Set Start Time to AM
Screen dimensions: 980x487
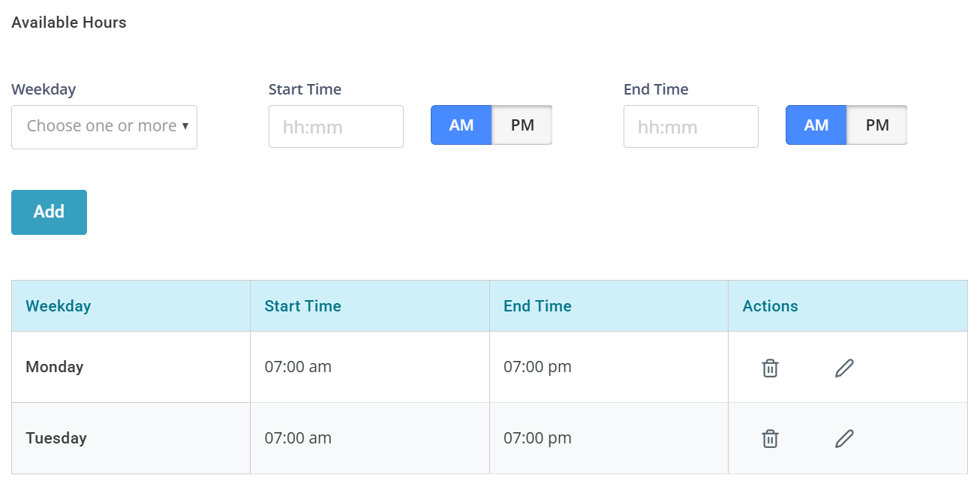[x=461, y=125]
